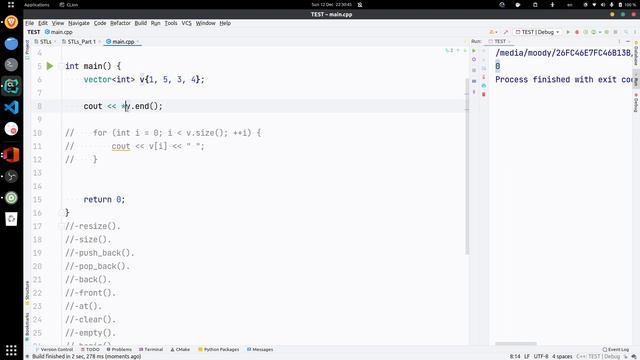Switch to CLion icon in dock

(x=11, y=86)
